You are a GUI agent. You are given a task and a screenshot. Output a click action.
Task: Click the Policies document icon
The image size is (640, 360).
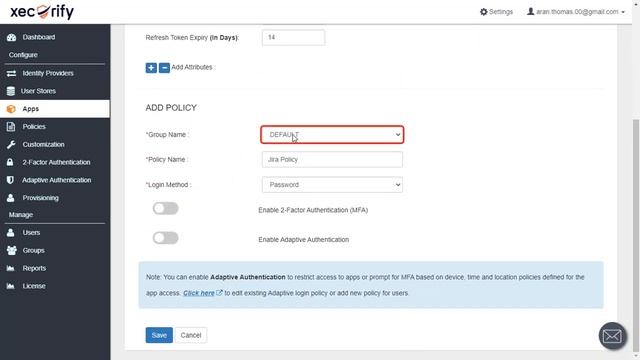[11, 127]
